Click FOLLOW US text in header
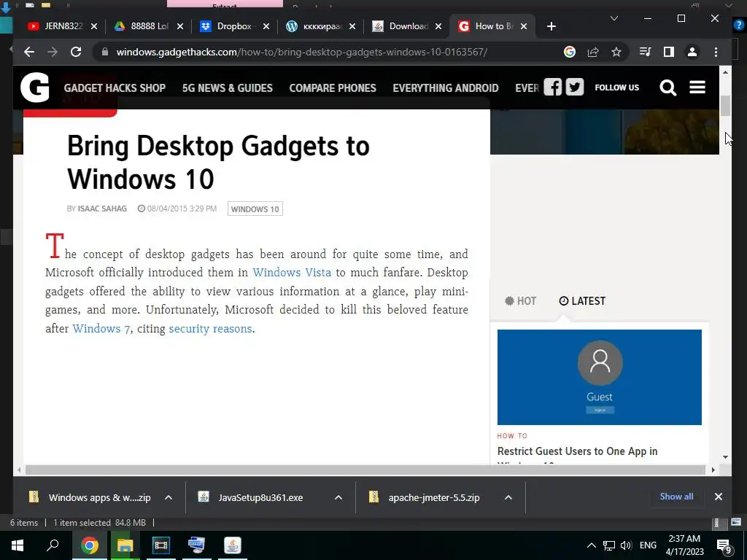 [x=617, y=87]
